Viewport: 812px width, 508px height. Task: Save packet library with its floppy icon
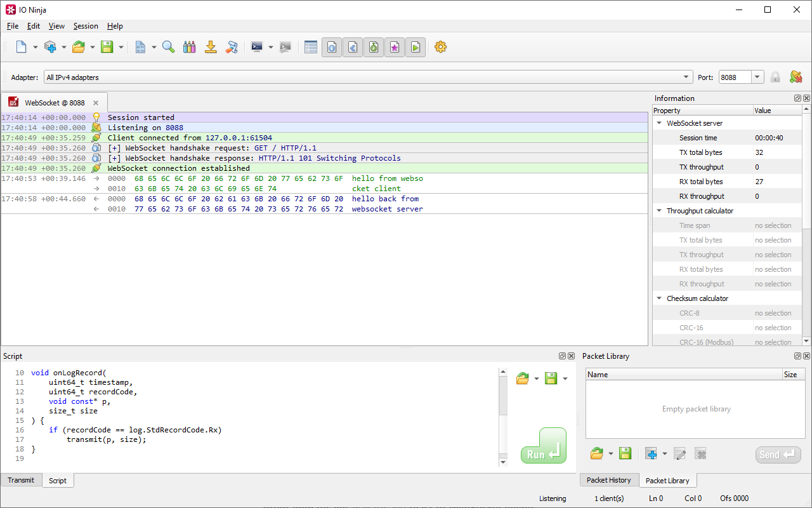625,453
